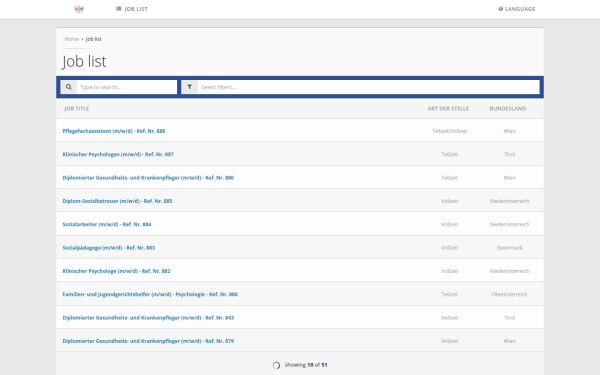Click the Home breadcrumb link
The width and height of the screenshot is (600, 375).
click(x=72, y=39)
